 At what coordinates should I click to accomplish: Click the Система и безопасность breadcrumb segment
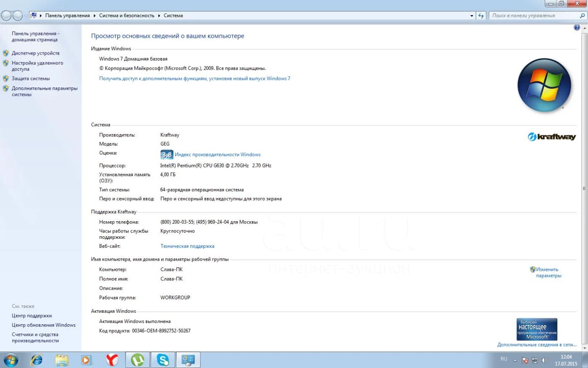[x=127, y=16]
